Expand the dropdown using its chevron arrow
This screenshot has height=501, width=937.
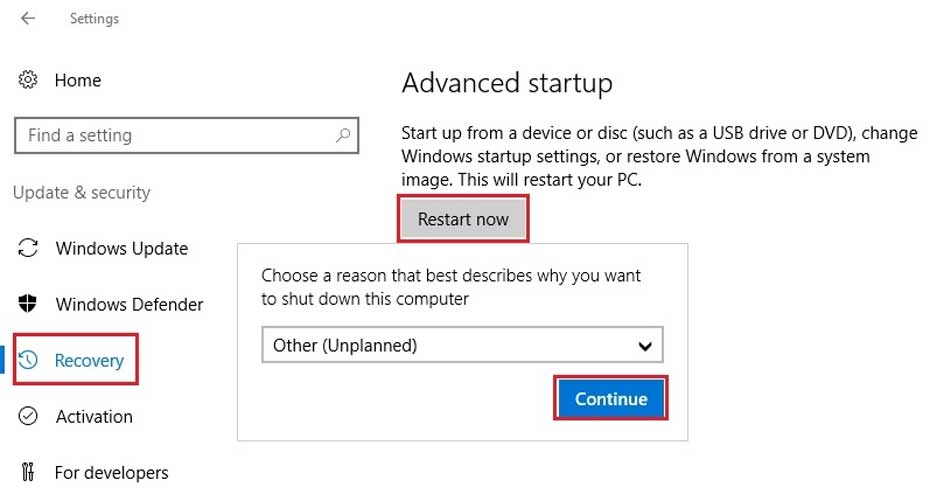(x=645, y=346)
